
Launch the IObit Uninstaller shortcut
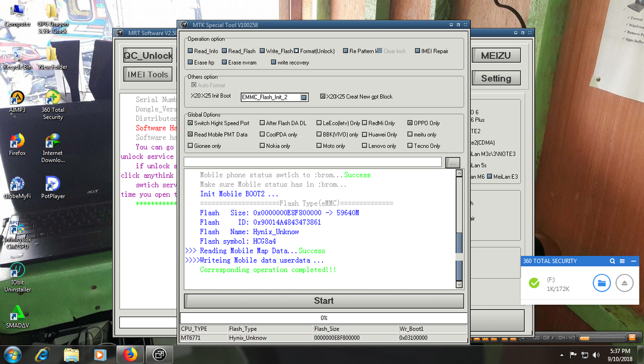tap(17, 278)
